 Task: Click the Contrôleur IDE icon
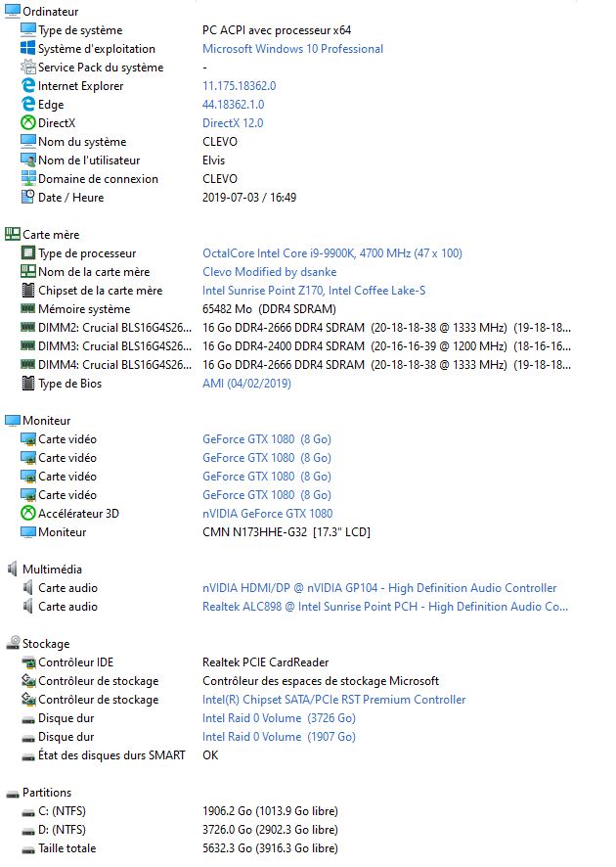(27, 662)
